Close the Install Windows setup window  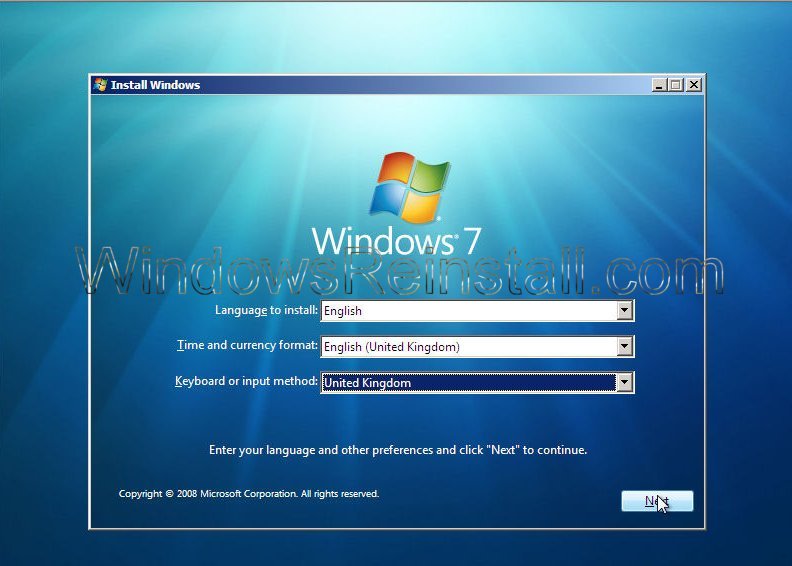[x=694, y=85]
